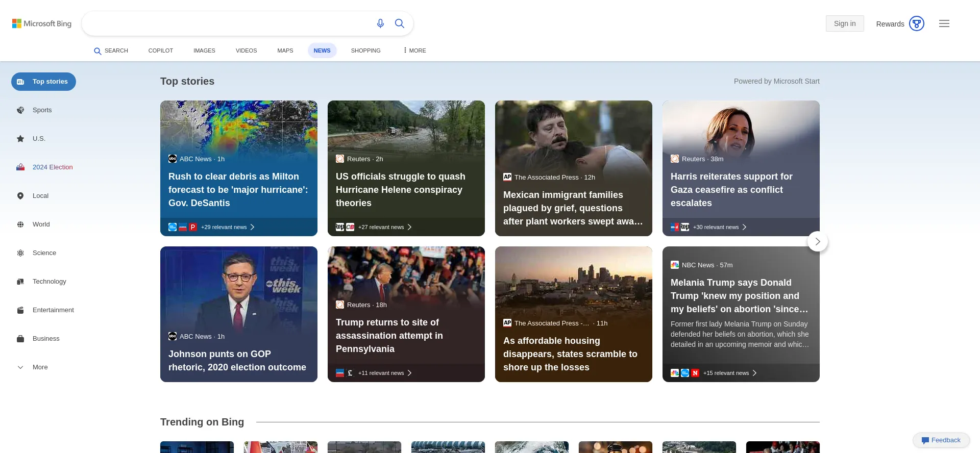Screen dimensions: 980x453
Task: Switch to the MAPS tab
Action: (285, 51)
